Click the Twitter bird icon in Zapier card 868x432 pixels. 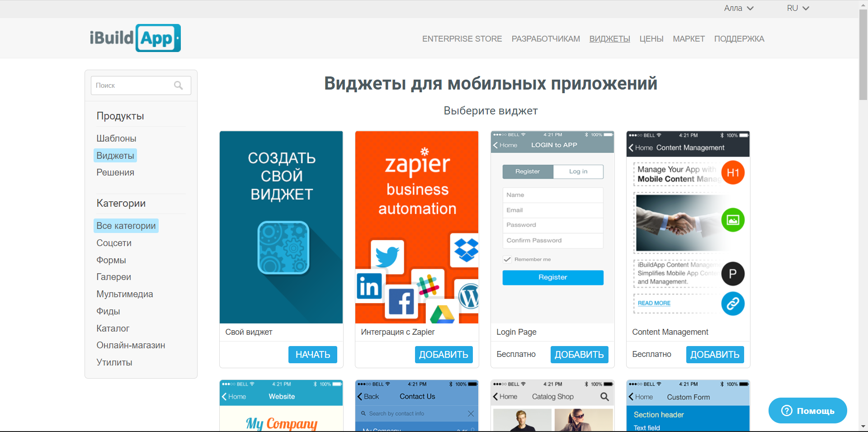coord(387,257)
